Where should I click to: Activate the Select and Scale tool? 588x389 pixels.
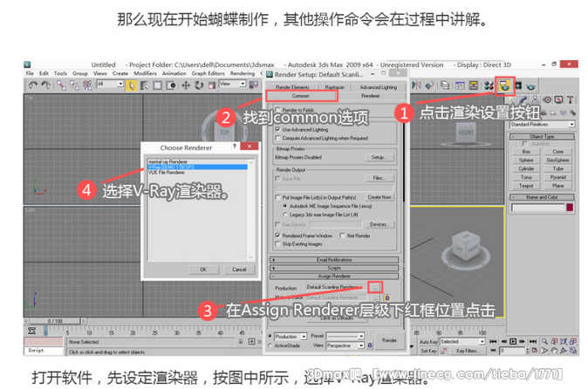212,85
